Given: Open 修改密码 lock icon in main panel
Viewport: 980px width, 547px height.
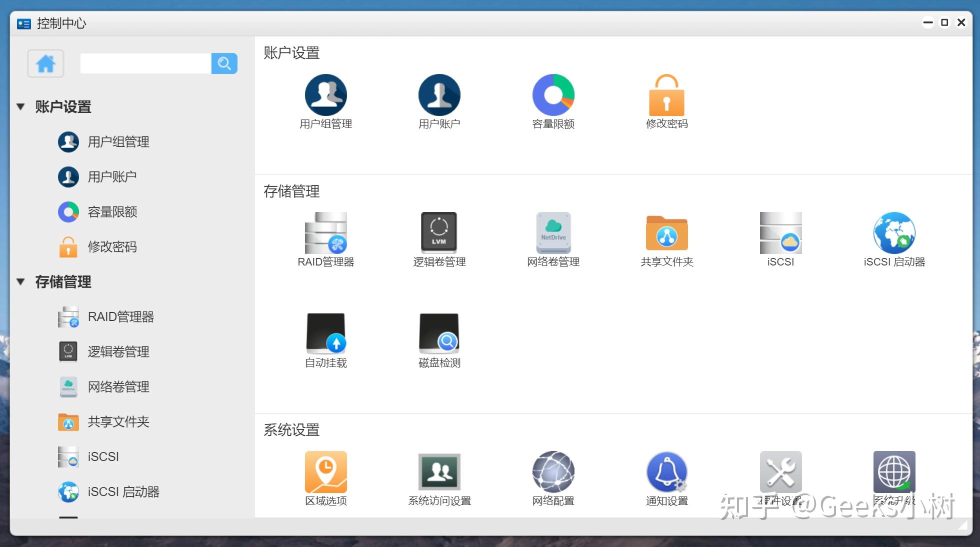Looking at the screenshot, I should [666, 95].
